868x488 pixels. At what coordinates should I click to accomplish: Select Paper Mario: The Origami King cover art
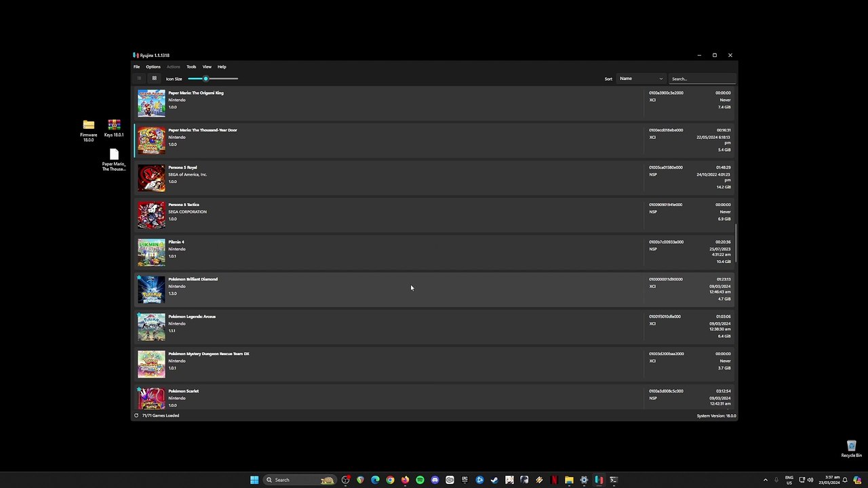pos(151,103)
